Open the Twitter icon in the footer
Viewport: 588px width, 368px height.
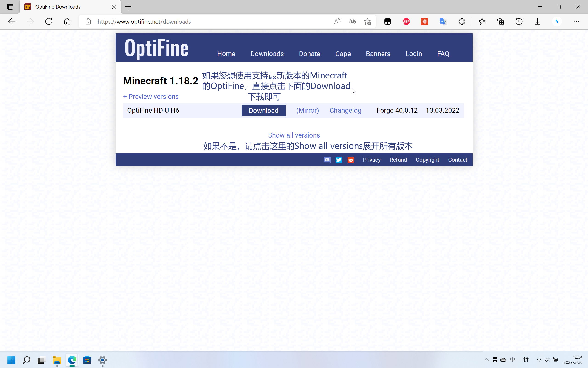[x=339, y=160]
